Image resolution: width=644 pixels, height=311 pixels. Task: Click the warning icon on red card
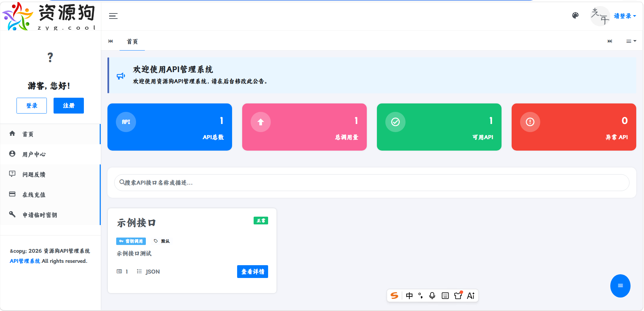coord(530,122)
